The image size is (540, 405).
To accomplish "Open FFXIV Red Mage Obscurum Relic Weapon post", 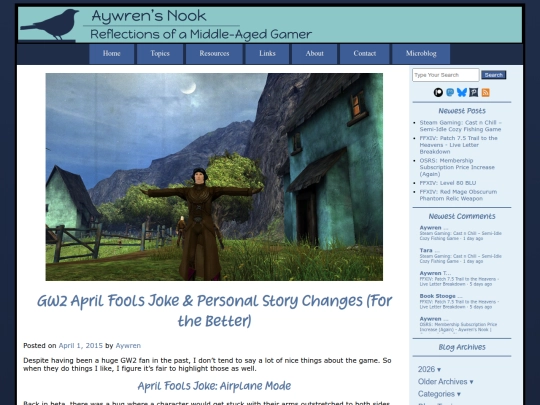I will point(458,195).
